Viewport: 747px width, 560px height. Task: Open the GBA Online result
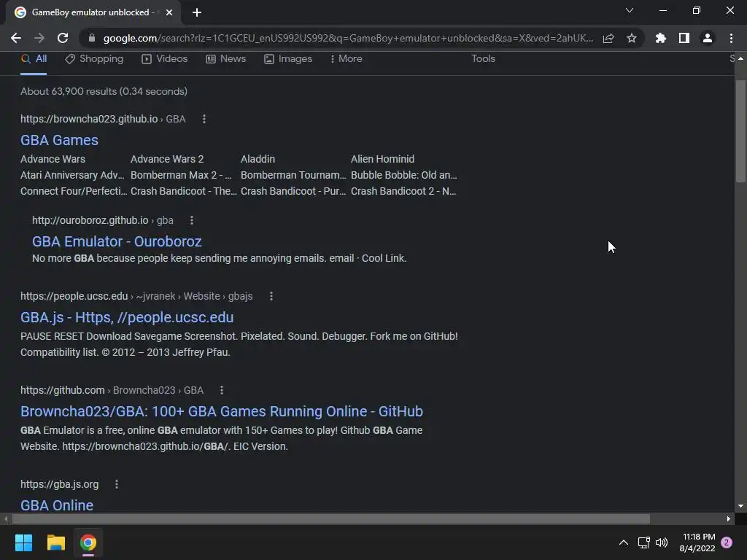(x=57, y=505)
